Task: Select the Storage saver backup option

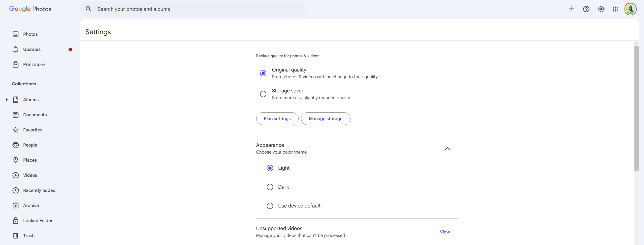Action: point(263,94)
